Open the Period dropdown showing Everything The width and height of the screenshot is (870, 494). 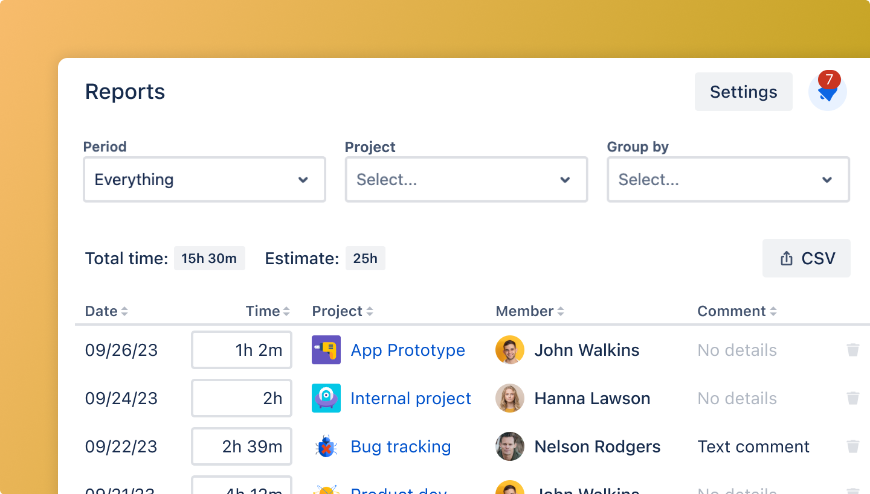pos(204,180)
